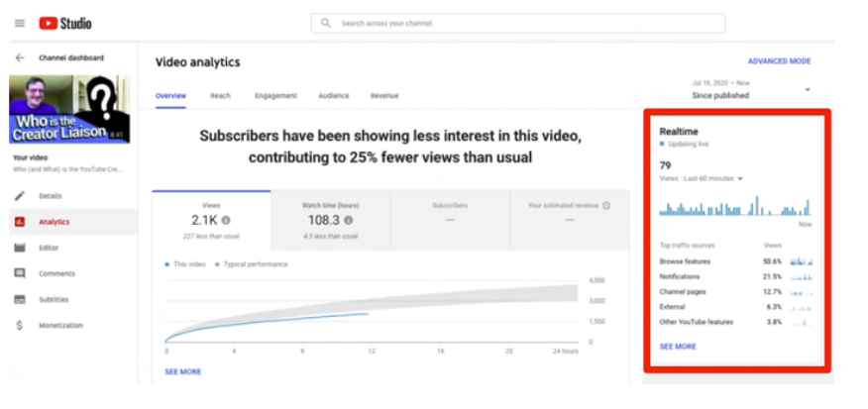Open the Audience tab
The width and height of the screenshot is (868, 409).
[x=333, y=96]
